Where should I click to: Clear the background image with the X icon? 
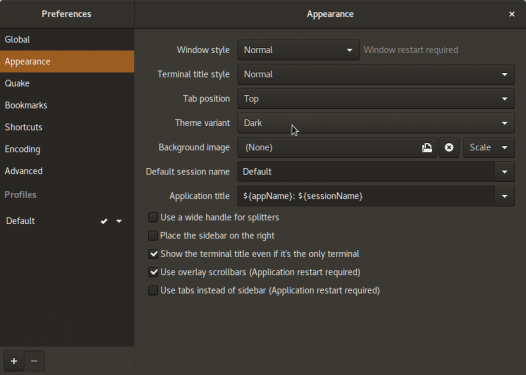click(449, 148)
